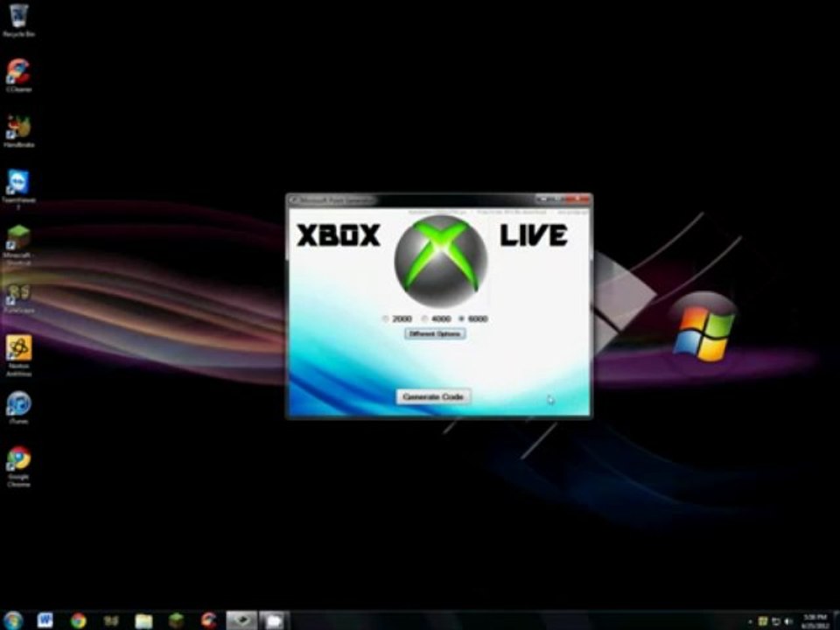The width and height of the screenshot is (840, 630).
Task: Select the 2000 points radio button
Action: tap(385, 318)
